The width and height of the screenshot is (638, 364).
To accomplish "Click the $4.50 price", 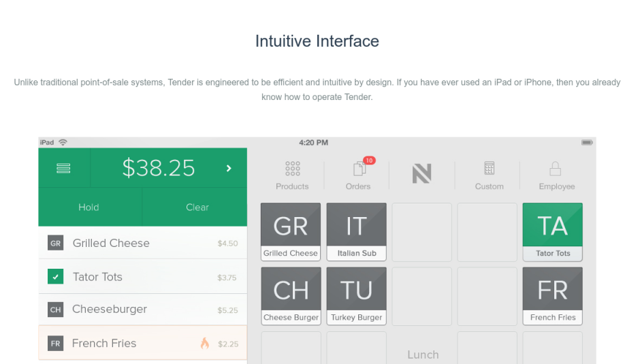I will pos(227,243).
